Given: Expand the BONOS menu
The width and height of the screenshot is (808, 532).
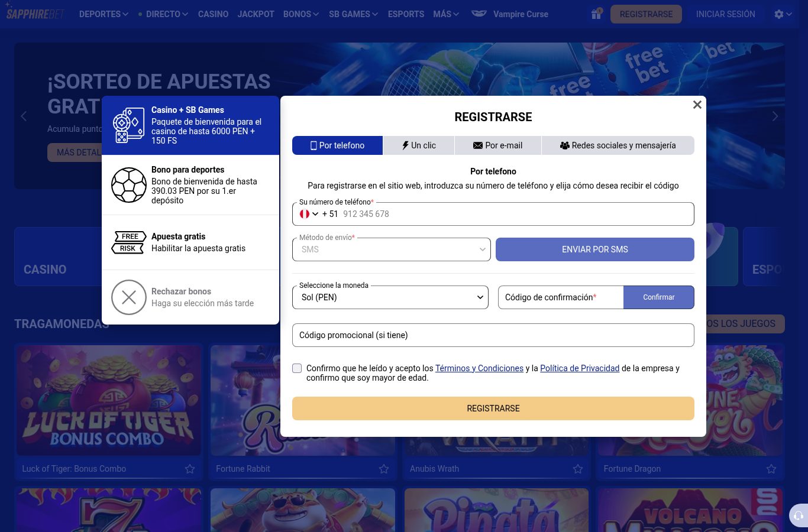Looking at the screenshot, I should click(x=301, y=14).
